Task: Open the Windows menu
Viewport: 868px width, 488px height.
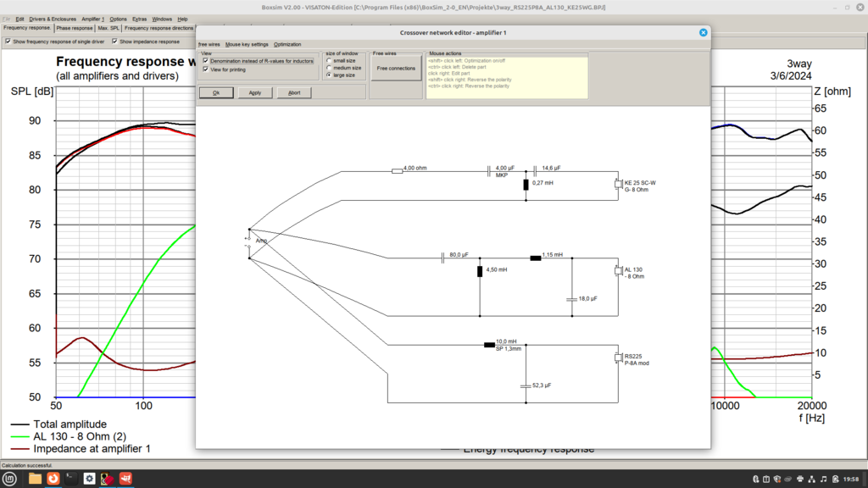Action: click(162, 19)
